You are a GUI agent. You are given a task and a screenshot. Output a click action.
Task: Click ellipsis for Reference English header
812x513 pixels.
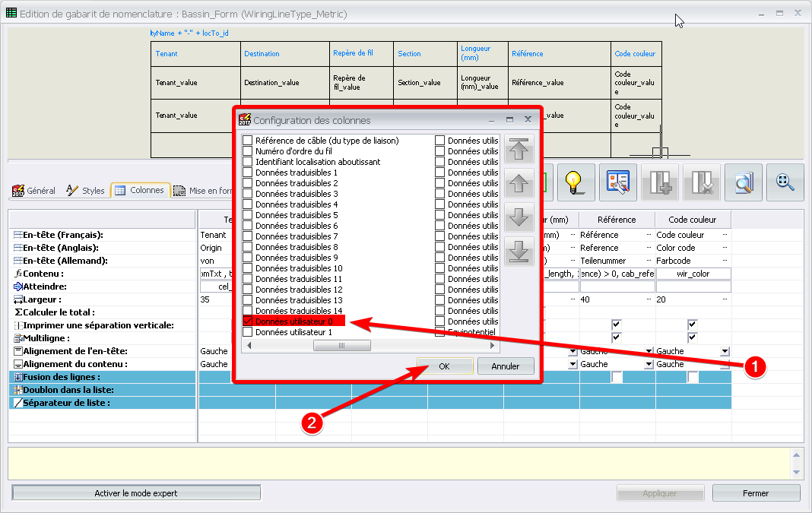point(649,248)
